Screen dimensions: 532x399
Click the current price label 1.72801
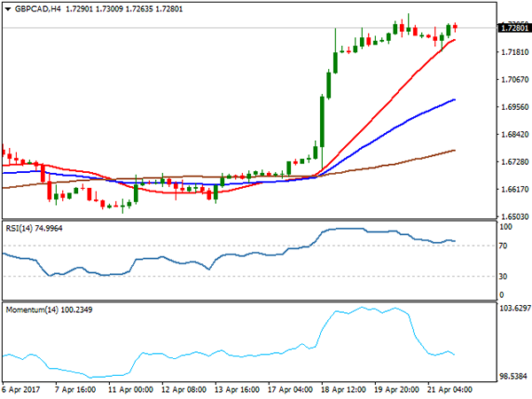coord(514,27)
